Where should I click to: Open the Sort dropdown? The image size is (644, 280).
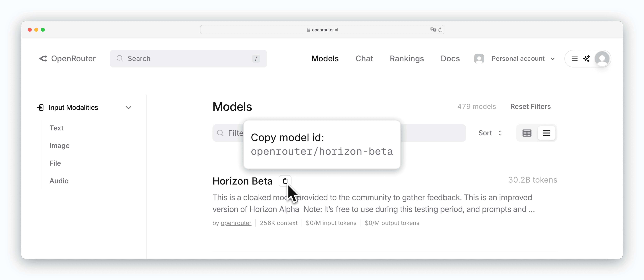(x=490, y=133)
